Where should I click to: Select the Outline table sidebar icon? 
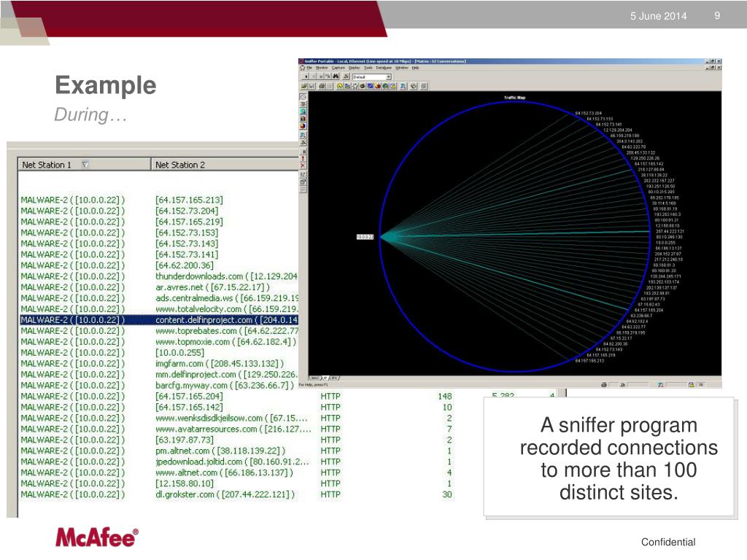click(x=303, y=104)
